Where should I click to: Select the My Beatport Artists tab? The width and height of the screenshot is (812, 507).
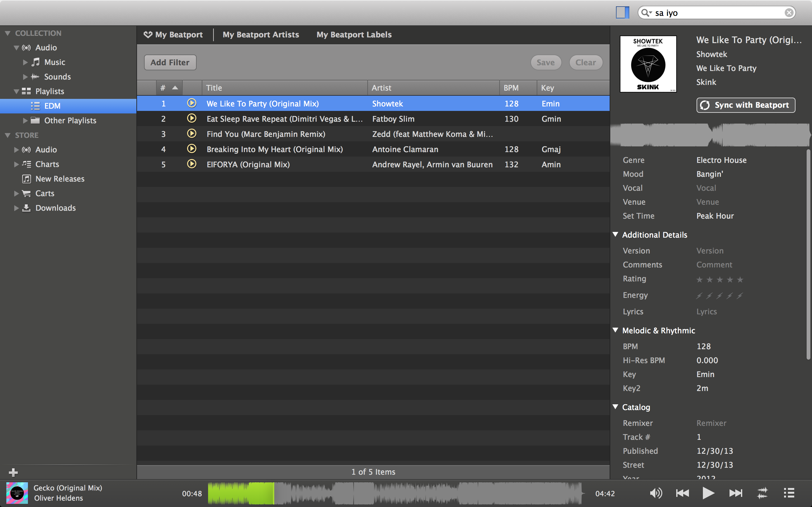click(261, 35)
